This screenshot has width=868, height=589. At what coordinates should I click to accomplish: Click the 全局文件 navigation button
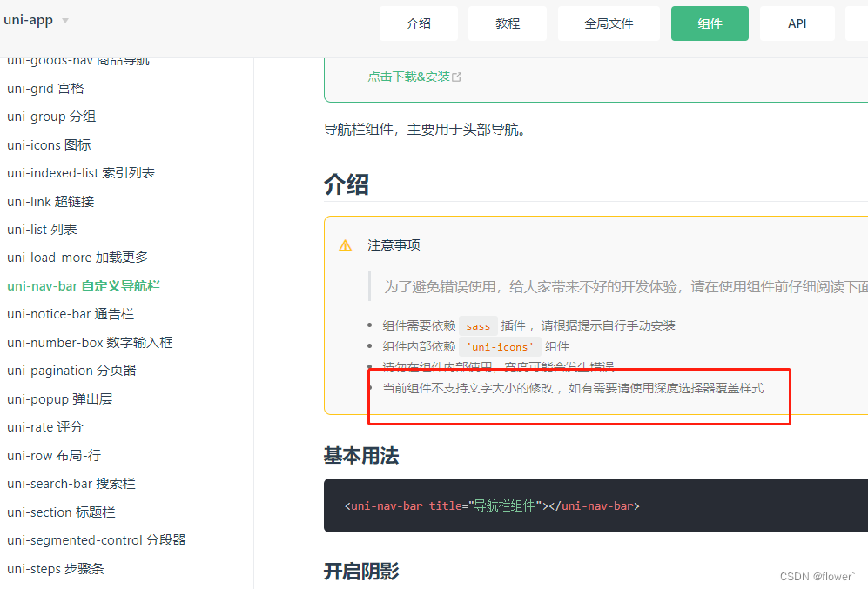(608, 23)
